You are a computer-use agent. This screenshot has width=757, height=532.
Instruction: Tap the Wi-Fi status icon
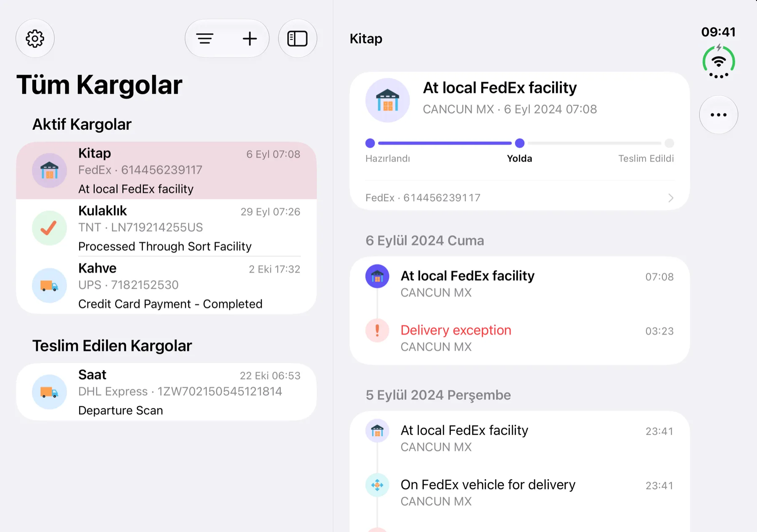(719, 62)
